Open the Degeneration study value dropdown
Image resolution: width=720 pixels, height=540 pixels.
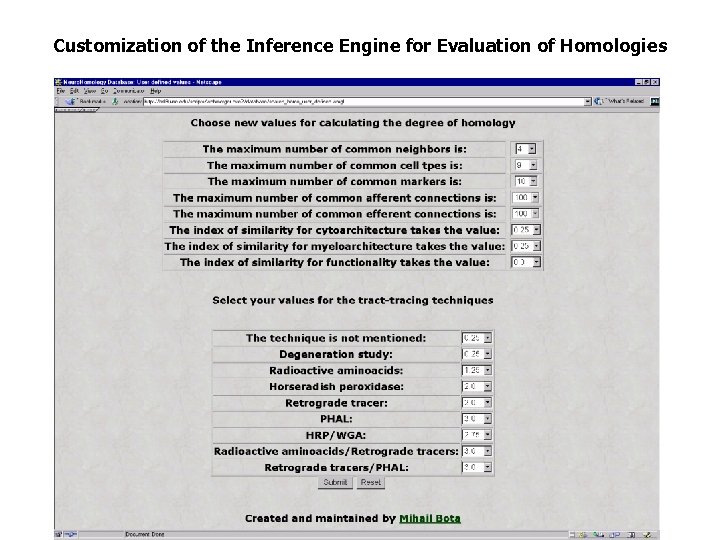(477, 354)
